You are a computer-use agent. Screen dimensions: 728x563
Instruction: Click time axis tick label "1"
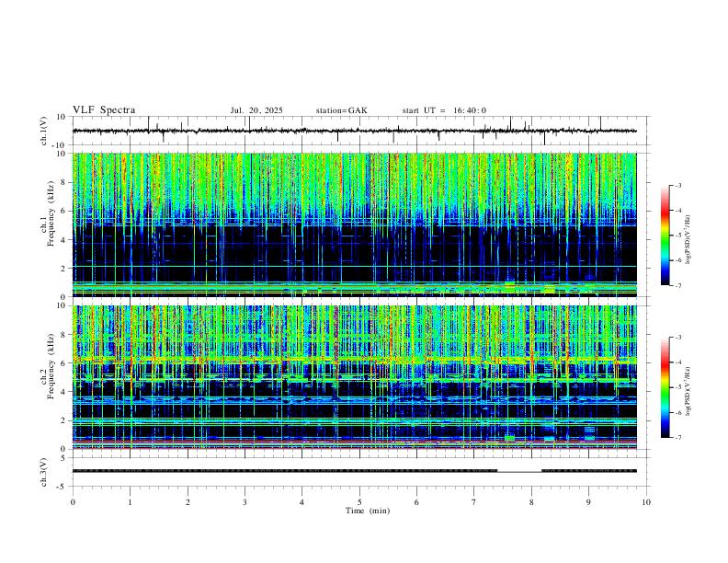[x=130, y=502]
